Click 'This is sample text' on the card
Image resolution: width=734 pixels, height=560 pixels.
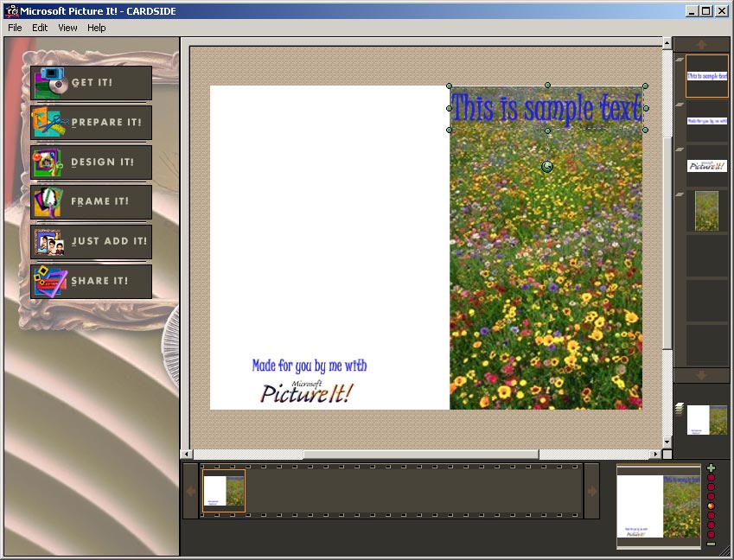tap(546, 108)
